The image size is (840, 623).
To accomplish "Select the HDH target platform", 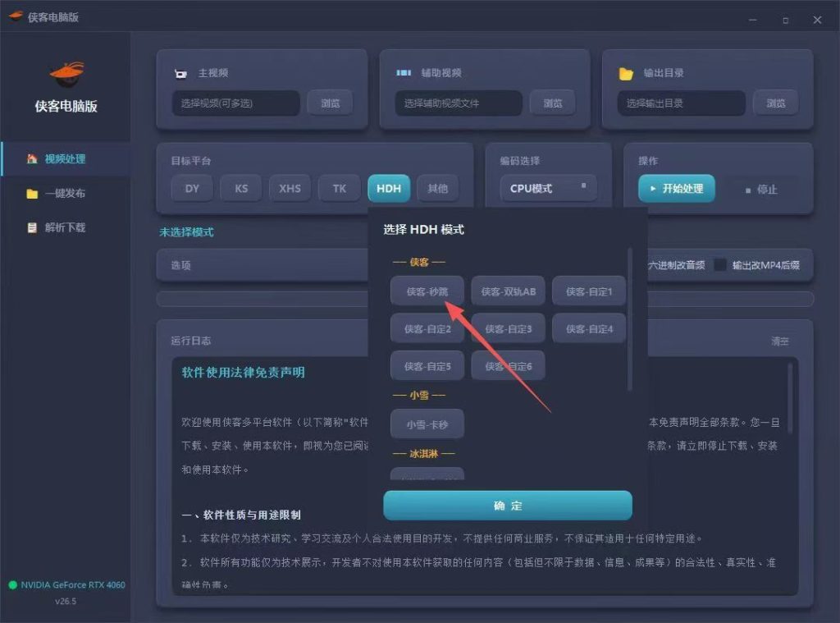I will tap(389, 189).
